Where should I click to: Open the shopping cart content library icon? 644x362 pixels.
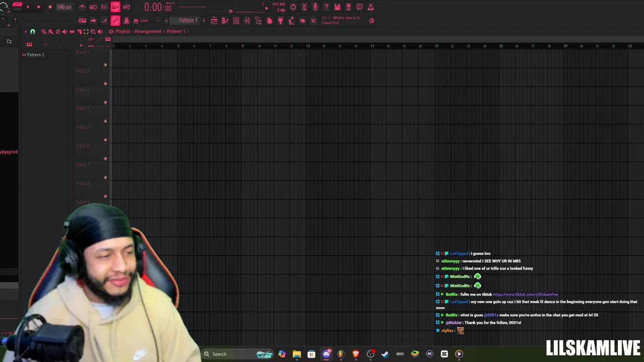[x=313, y=21]
